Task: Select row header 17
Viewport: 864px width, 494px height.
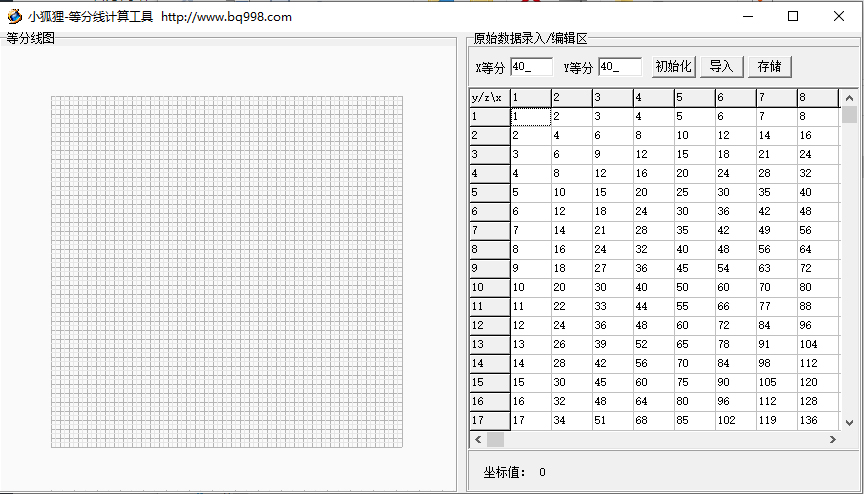Action: pos(490,420)
